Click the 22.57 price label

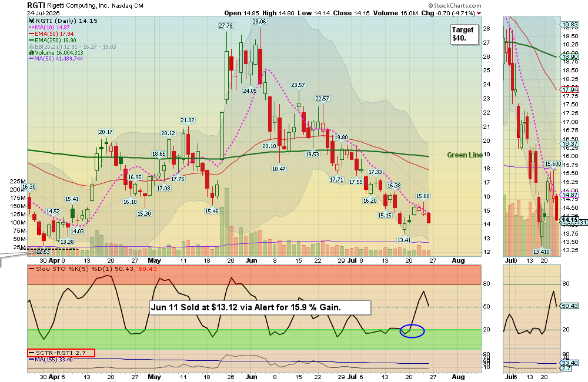322,99
